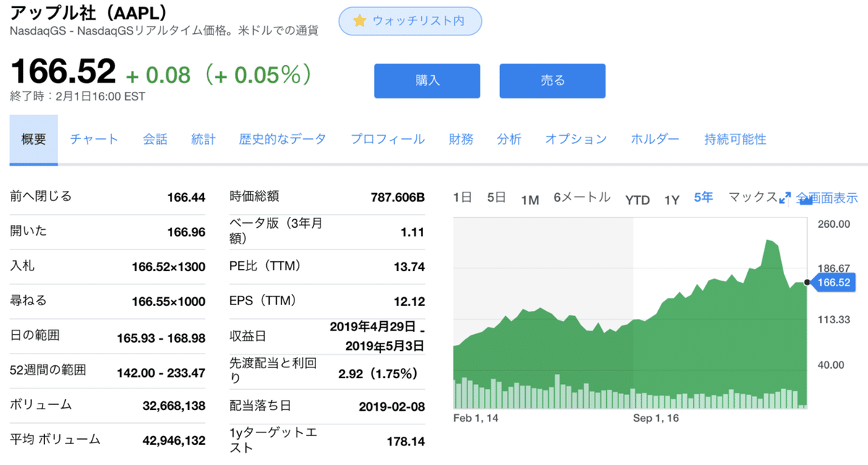Click the 配当落ち日 value 2019-02-08
This screenshot has width=868, height=465.
[392, 407]
